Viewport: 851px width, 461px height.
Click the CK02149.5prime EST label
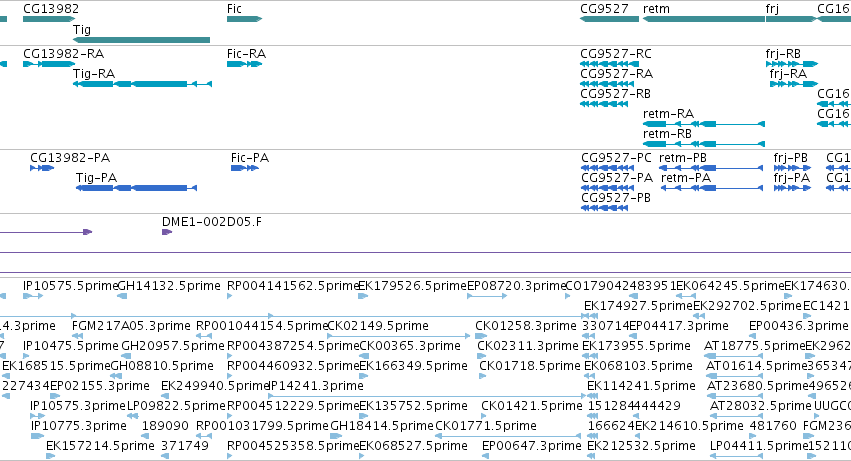tap(378, 326)
